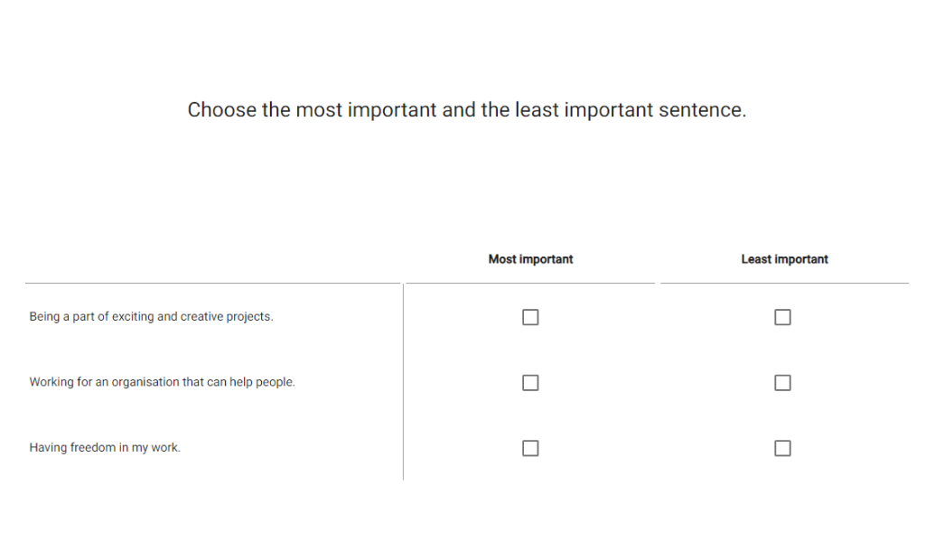Click the word 'sentence' in the heading

pyautogui.click(x=708, y=110)
